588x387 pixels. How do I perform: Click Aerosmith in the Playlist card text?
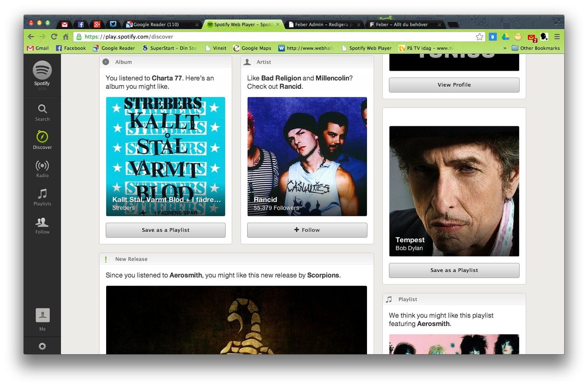433,324
